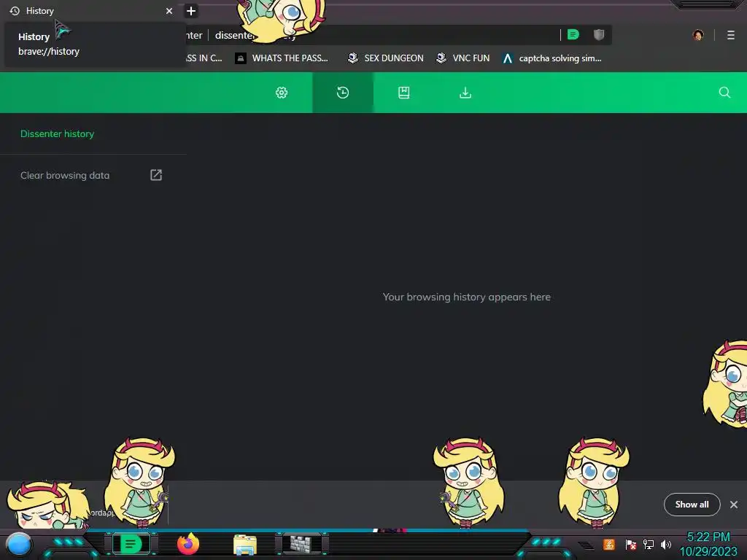Viewport: 747px width, 560px height.
Task: Select the History tab title
Action: [40, 10]
